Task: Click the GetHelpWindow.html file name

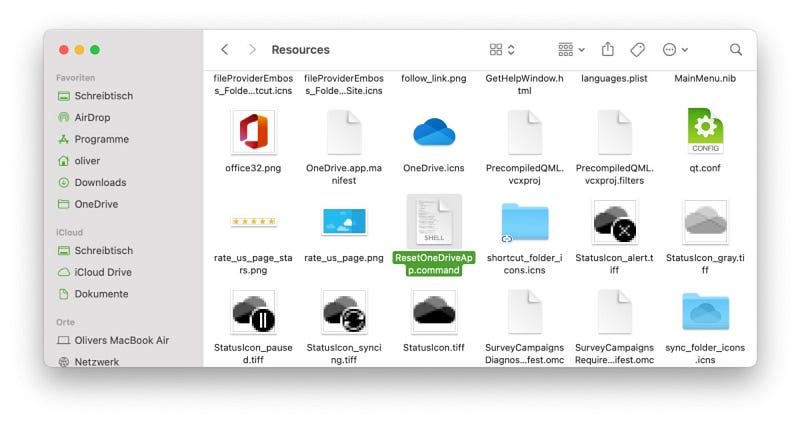Action: (x=524, y=85)
